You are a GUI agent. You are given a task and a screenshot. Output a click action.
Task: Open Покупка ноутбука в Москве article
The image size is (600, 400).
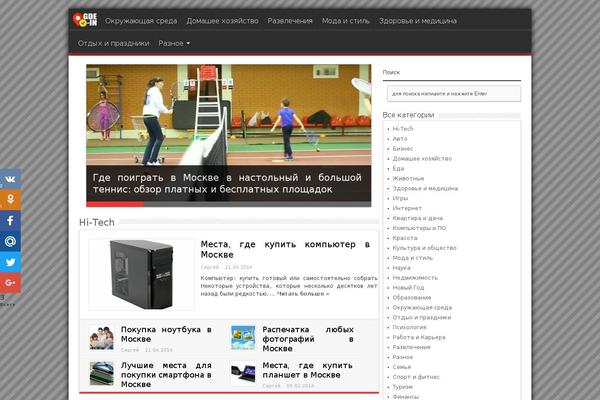166,334
